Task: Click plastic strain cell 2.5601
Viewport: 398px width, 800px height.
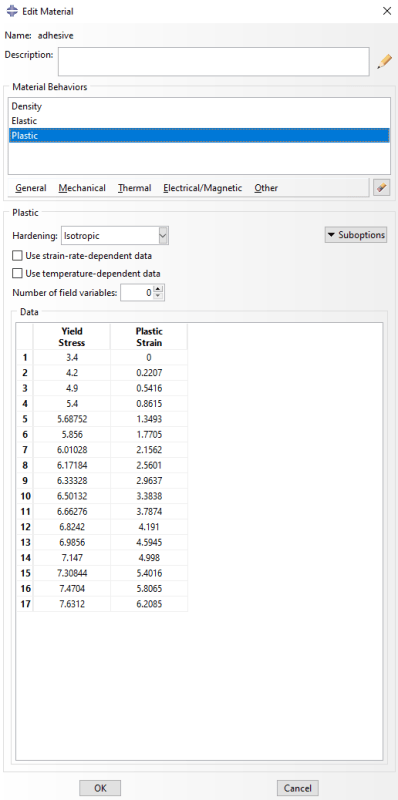Action: (148, 465)
